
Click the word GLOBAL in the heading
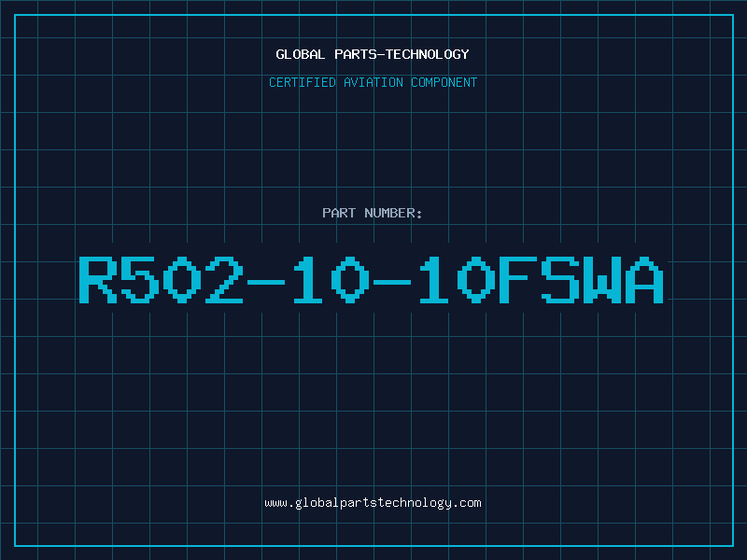click(x=300, y=54)
